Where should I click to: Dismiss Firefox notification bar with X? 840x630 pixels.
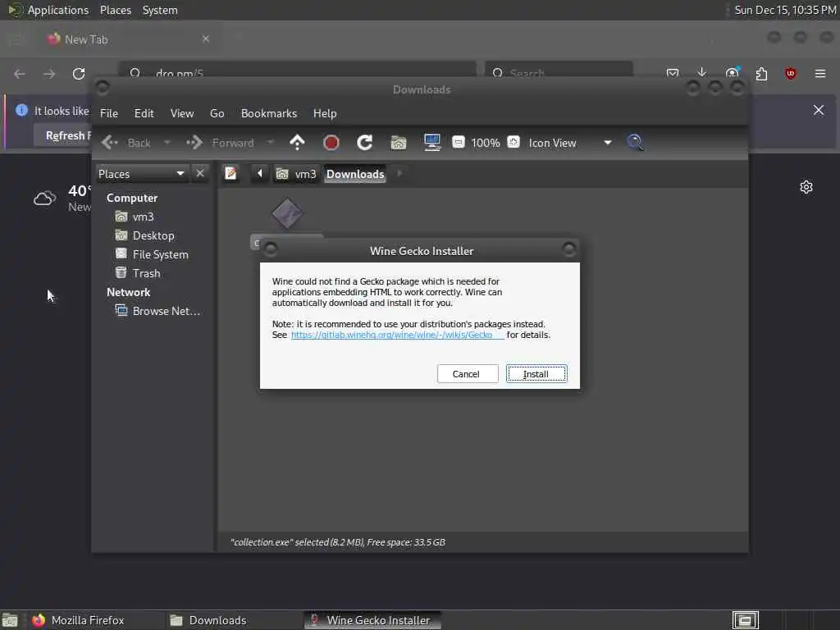point(819,110)
